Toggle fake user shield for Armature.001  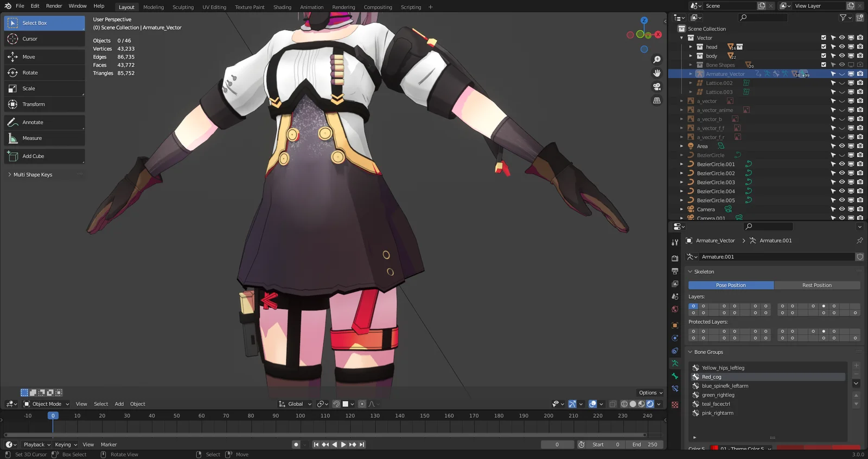(x=859, y=257)
